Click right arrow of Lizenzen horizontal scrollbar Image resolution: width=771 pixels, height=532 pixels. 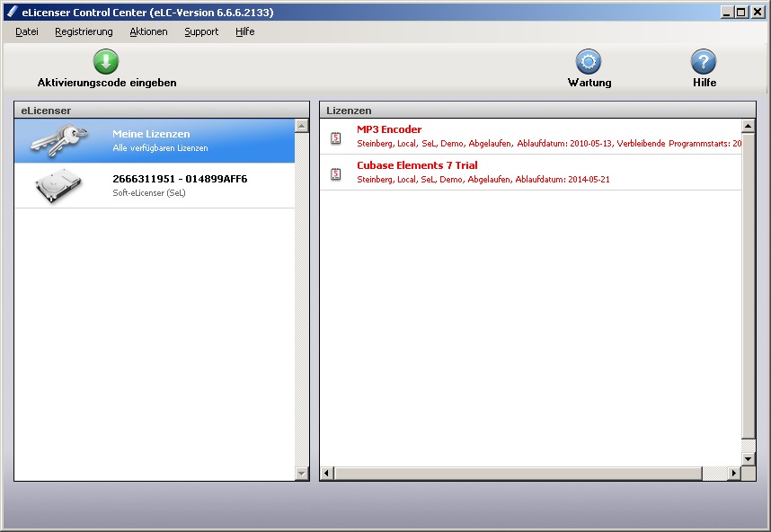pyautogui.click(x=734, y=473)
